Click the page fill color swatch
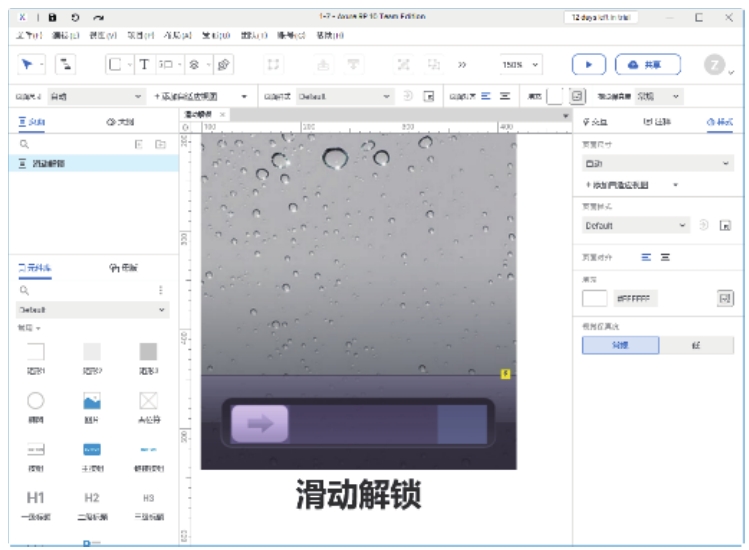This screenshot has height=550, width=749. tap(595, 298)
